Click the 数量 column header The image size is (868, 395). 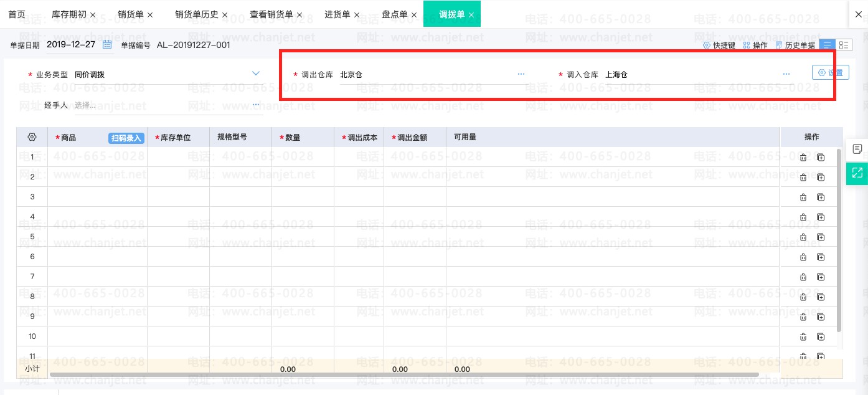coord(303,137)
